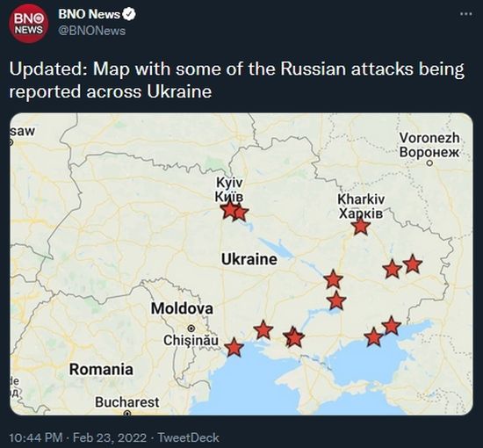The height and width of the screenshot is (448, 483).
Task: Click the easternmost red star on the map
Action: (x=412, y=264)
